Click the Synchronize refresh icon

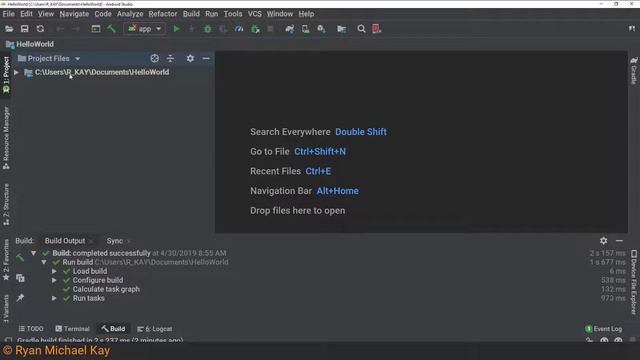tap(40, 29)
